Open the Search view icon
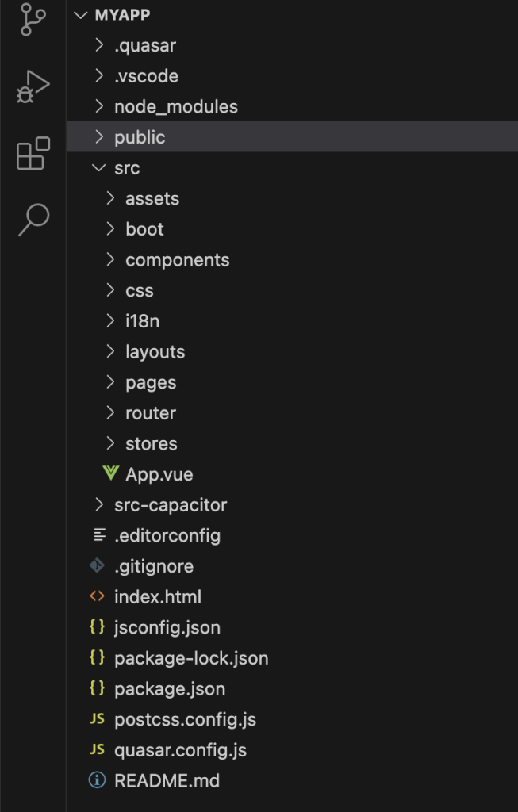518x812 pixels. click(x=33, y=220)
